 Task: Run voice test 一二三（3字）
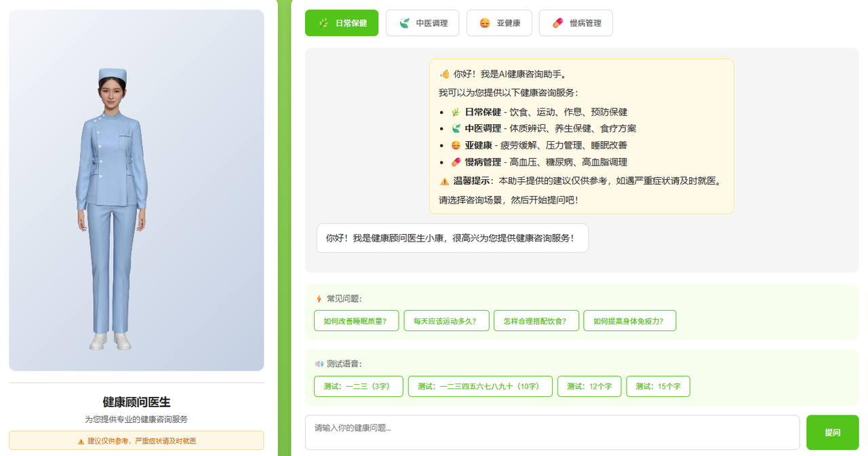358,386
